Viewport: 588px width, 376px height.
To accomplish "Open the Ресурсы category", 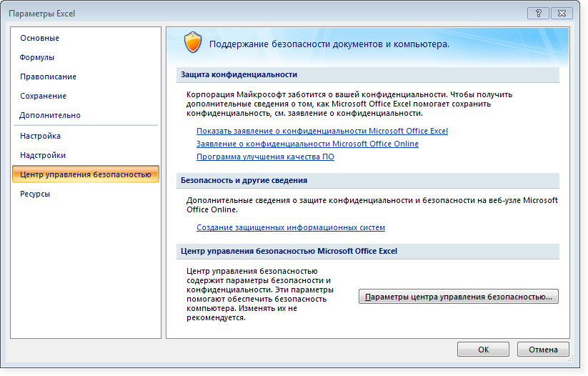I will pos(35,194).
